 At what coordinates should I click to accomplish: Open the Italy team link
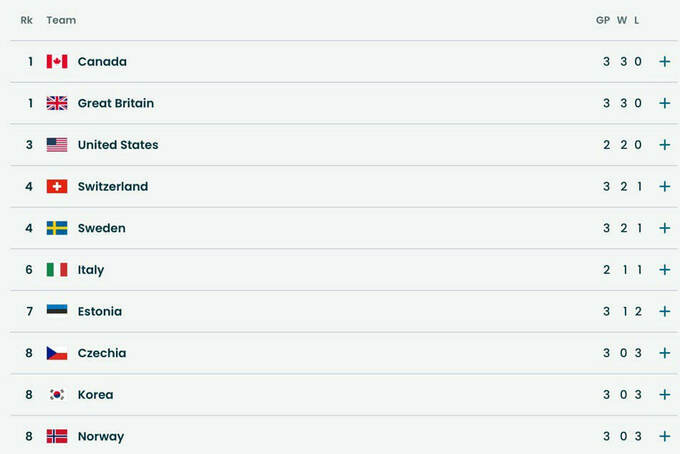(x=91, y=270)
